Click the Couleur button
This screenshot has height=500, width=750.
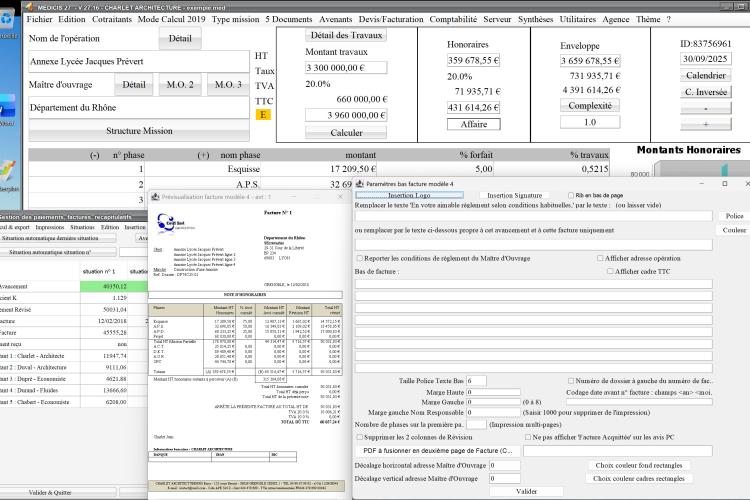[x=734, y=230]
